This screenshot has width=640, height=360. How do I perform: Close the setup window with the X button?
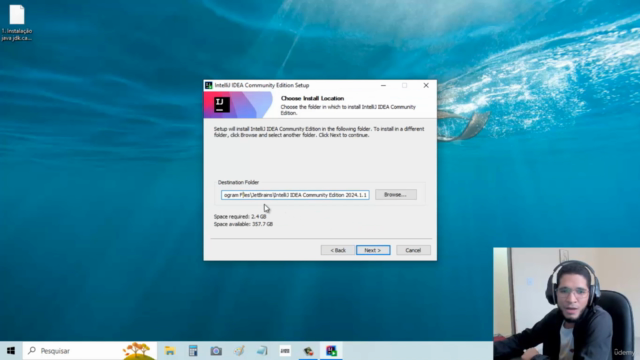426,85
